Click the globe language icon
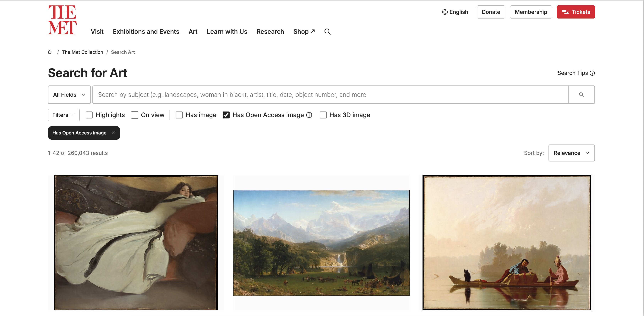The height and width of the screenshot is (316, 644). click(x=445, y=12)
